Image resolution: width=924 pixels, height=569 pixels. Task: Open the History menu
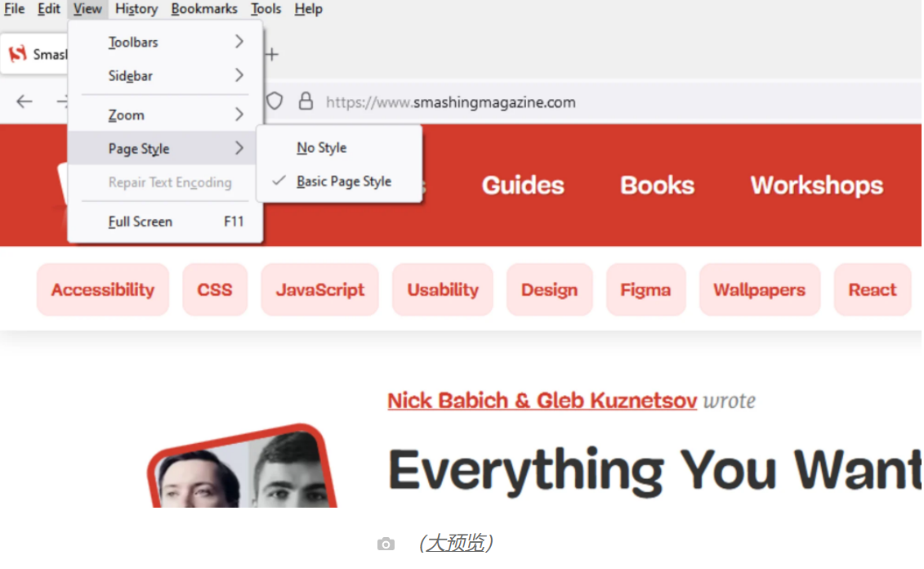coord(136,9)
